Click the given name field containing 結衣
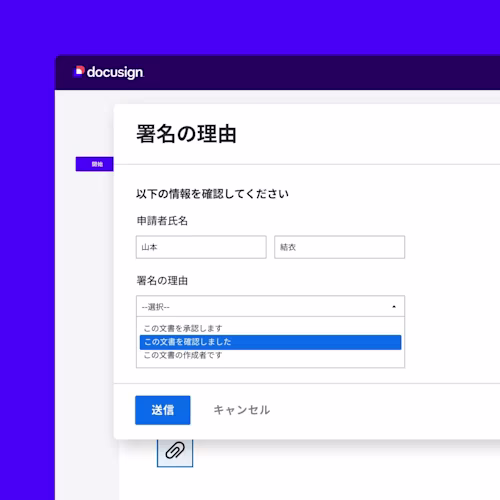Viewport: 500px width, 500px height. click(339, 247)
